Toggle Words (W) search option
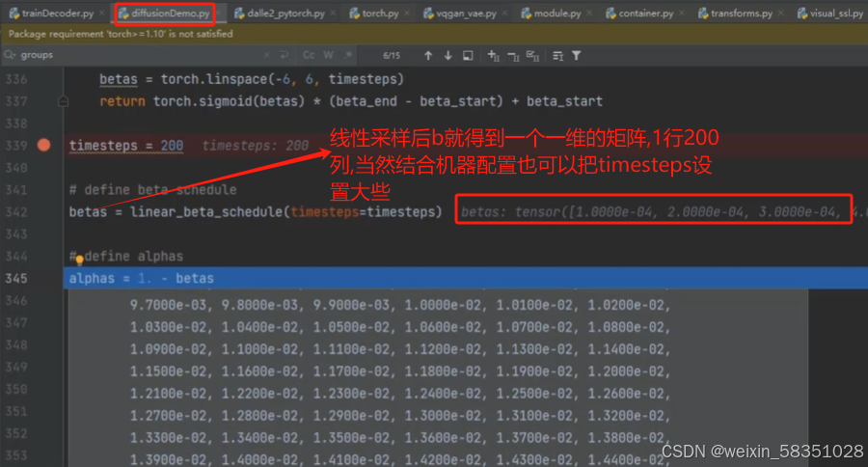 328,55
